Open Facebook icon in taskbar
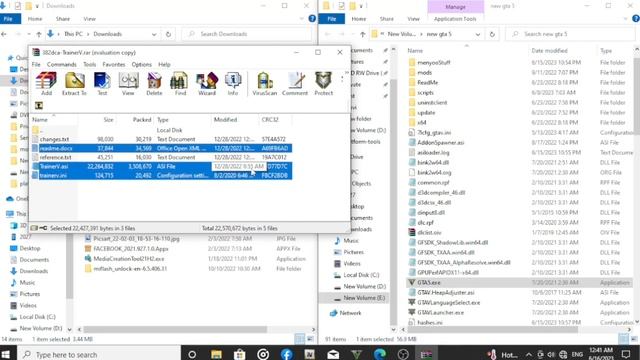This screenshot has height=360, width=640. pos(287,354)
